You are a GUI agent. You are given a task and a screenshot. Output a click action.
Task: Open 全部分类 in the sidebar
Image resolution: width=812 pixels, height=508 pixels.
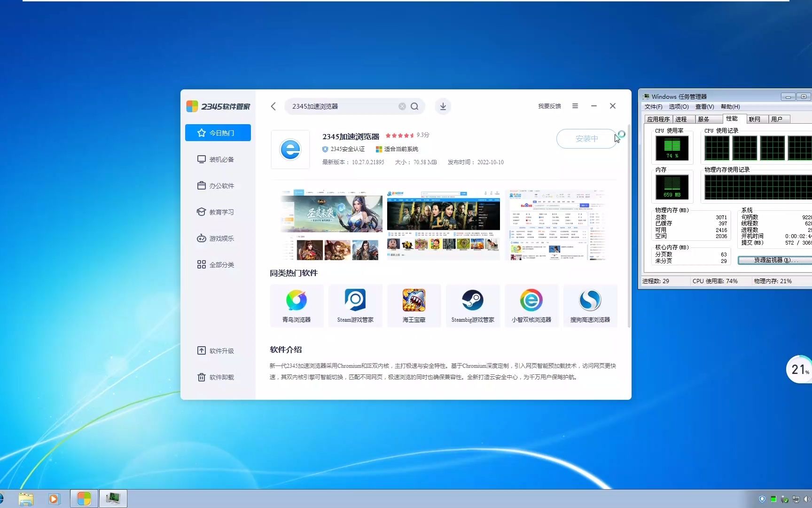[x=218, y=265]
